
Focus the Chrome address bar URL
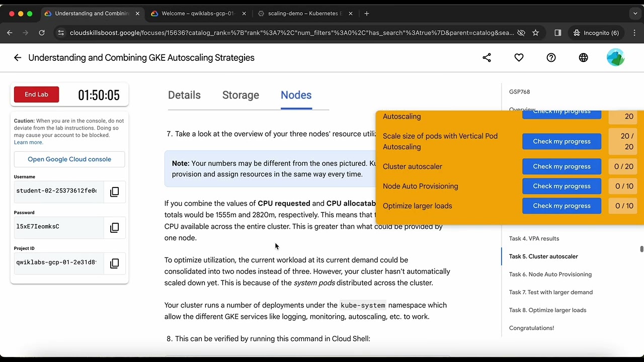point(292,33)
